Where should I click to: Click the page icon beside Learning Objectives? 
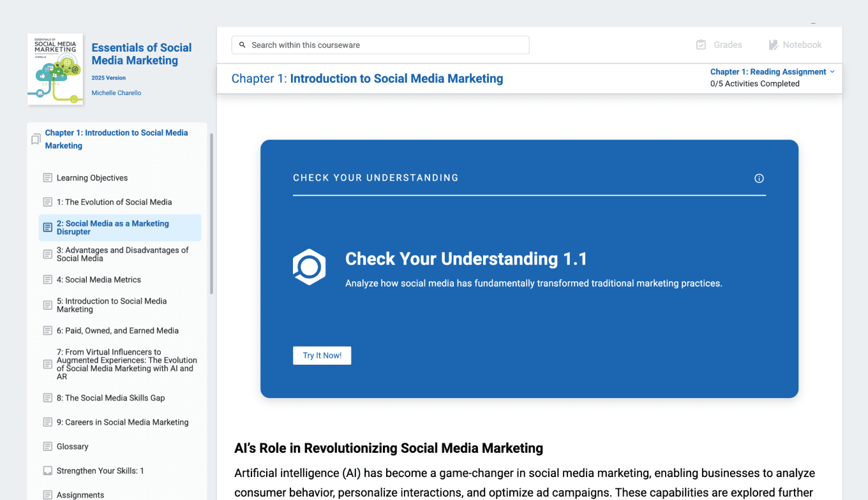coord(48,178)
